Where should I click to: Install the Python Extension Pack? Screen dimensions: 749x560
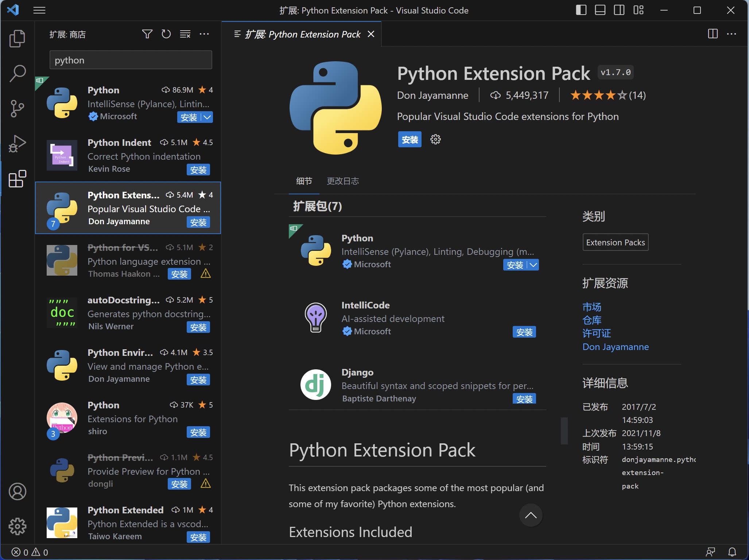pyautogui.click(x=410, y=139)
